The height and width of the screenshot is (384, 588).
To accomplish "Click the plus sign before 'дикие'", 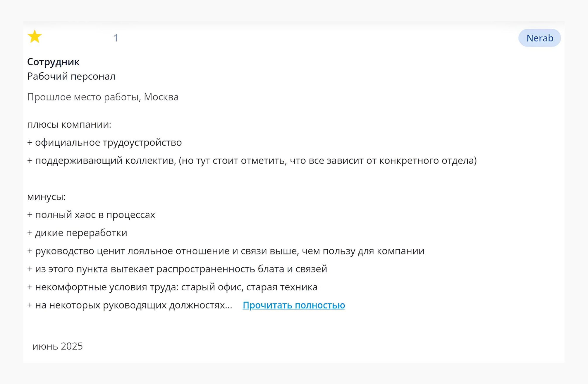I will click(x=30, y=233).
